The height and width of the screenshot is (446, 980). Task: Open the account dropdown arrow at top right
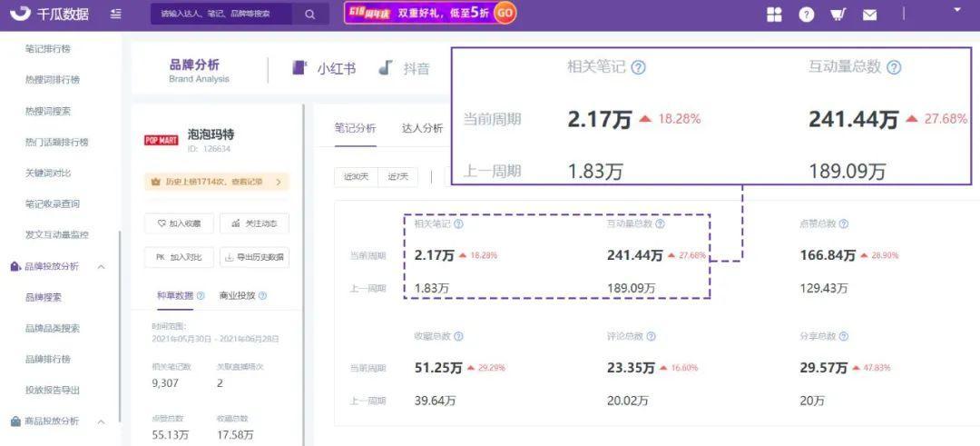957,9
